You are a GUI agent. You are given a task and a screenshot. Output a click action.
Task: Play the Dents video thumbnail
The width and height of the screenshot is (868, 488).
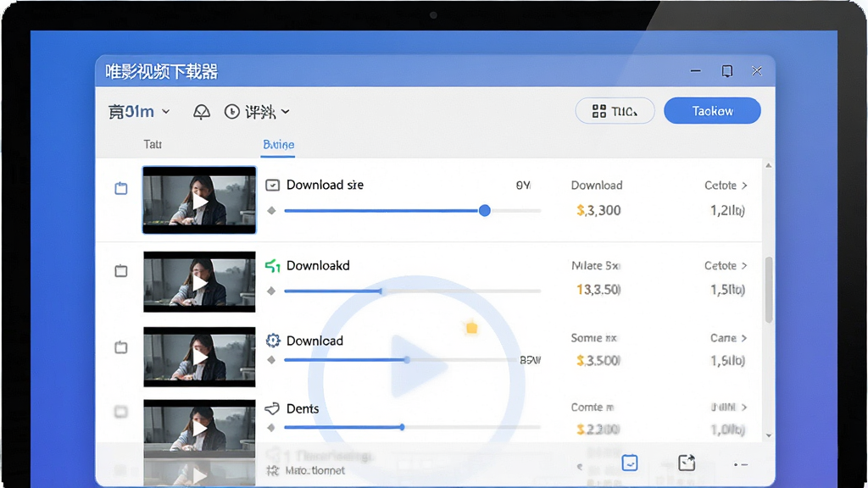199,428
